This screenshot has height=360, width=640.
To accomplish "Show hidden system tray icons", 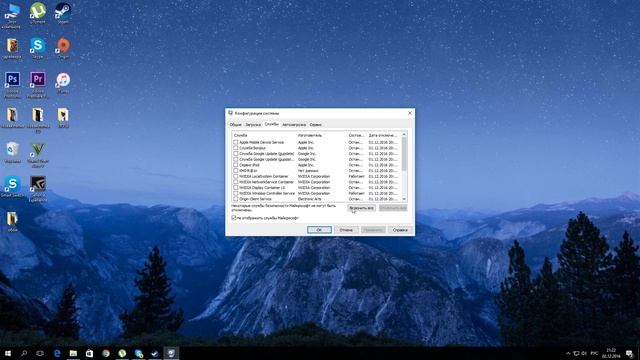I will (568, 353).
